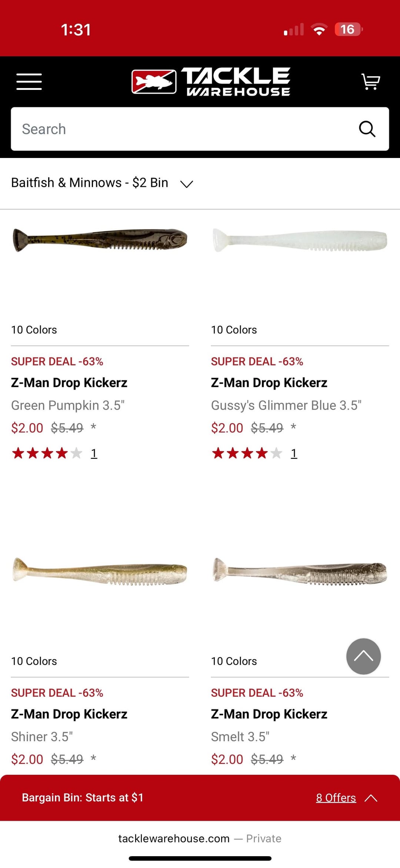
Task: Click the search magnifier icon
Action: [x=367, y=129]
